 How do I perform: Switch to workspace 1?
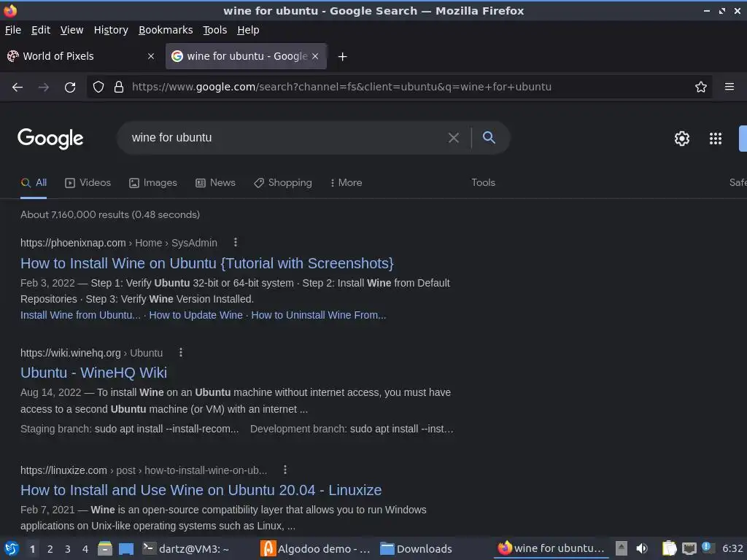pyautogui.click(x=32, y=549)
